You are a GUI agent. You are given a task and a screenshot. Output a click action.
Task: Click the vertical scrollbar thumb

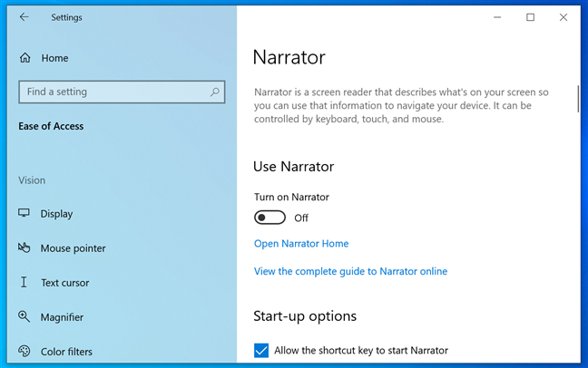[578, 99]
